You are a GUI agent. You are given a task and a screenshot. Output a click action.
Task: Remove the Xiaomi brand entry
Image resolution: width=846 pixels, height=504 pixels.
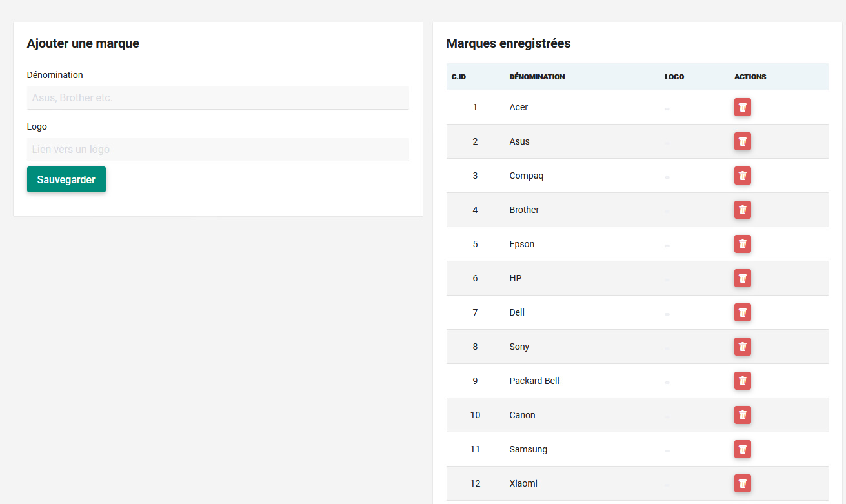pyautogui.click(x=742, y=483)
